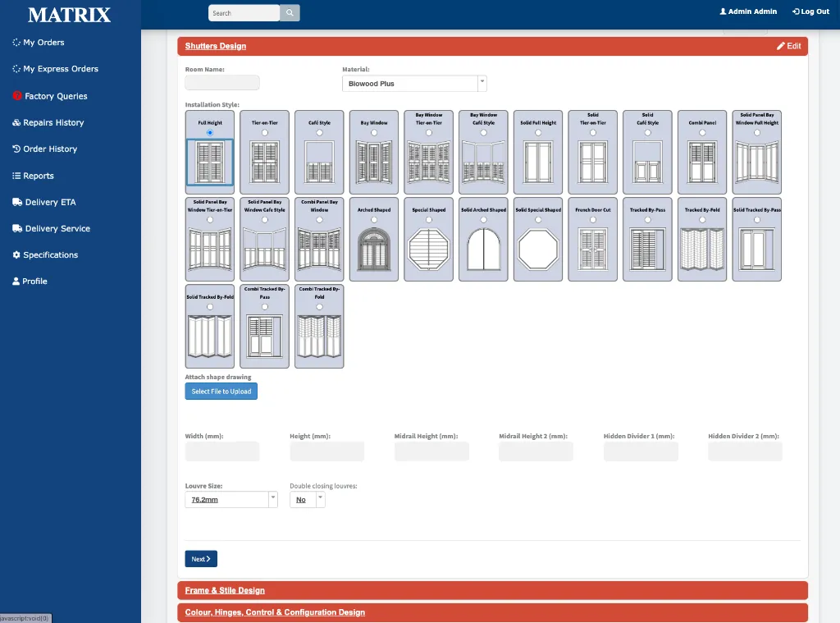This screenshot has height=623, width=840.
Task: Click the Room Name input field
Action: [x=222, y=83]
